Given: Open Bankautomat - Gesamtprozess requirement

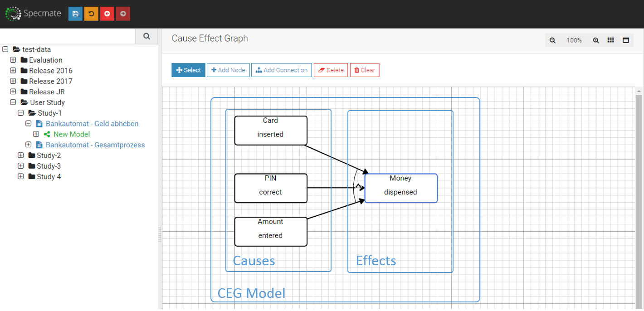Looking at the screenshot, I should click(95, 145).
